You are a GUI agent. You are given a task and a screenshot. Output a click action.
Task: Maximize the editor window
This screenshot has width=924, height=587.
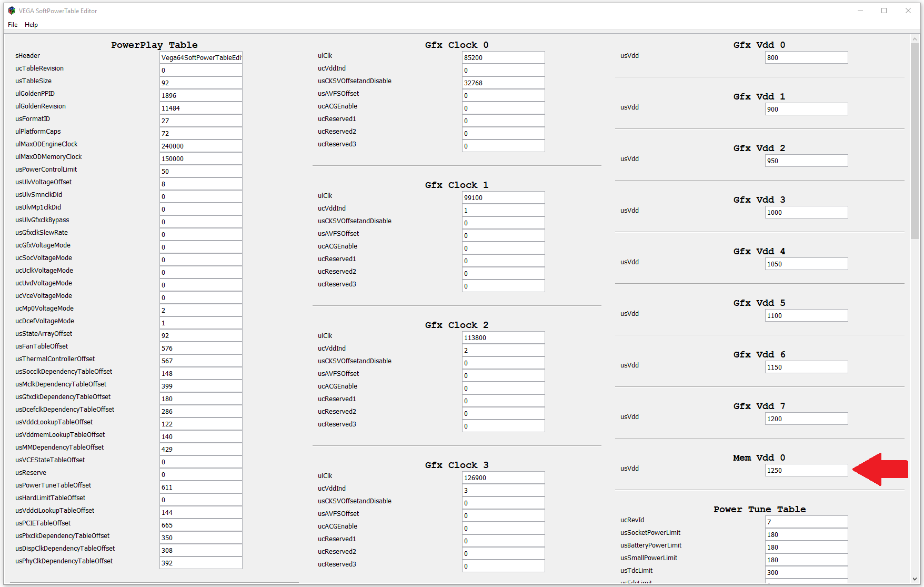click(x=884, y=11)
